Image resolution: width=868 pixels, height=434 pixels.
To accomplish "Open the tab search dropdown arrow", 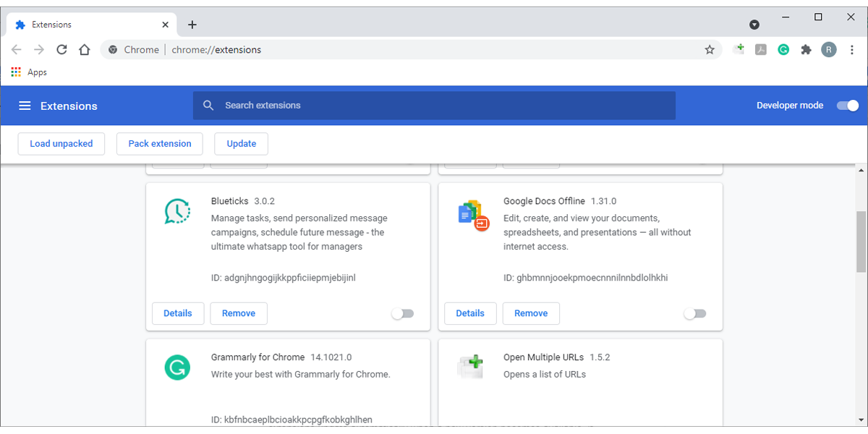I will (754, 25).
